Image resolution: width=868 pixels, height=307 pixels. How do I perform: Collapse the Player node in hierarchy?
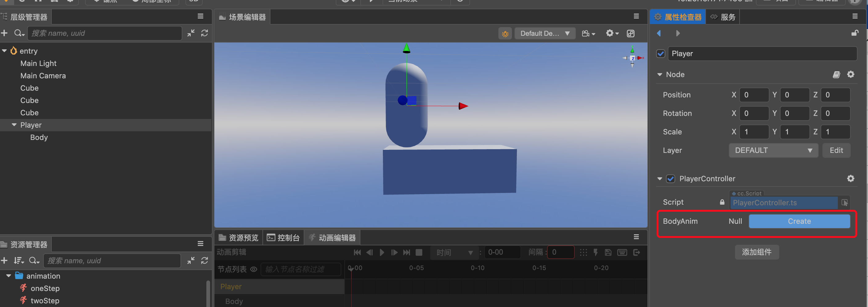[x=14, y=125]
